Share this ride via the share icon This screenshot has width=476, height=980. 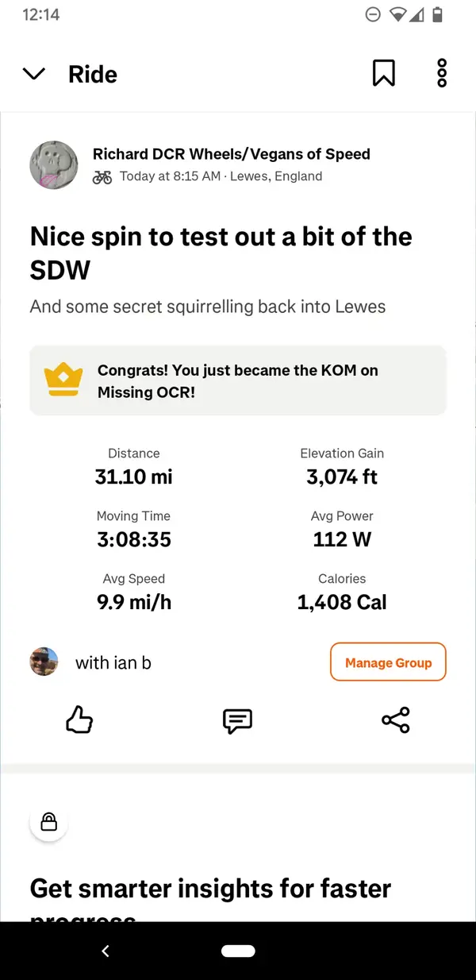(396, 720)
